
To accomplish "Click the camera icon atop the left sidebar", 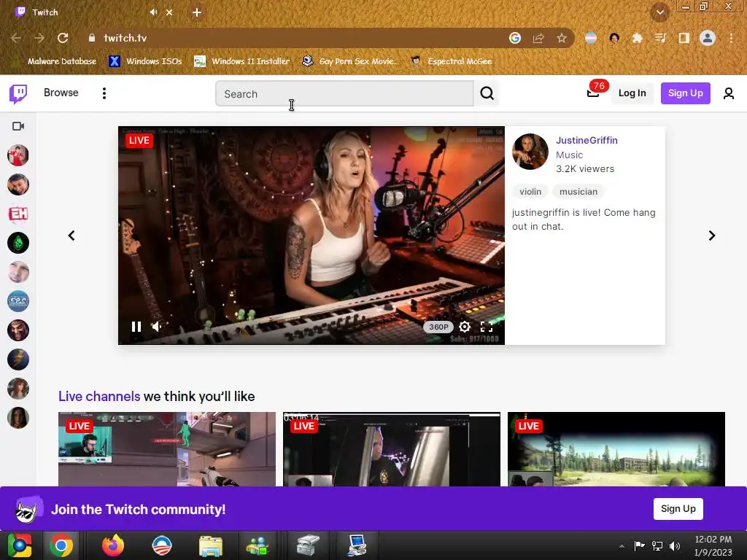I will [18, 126].
